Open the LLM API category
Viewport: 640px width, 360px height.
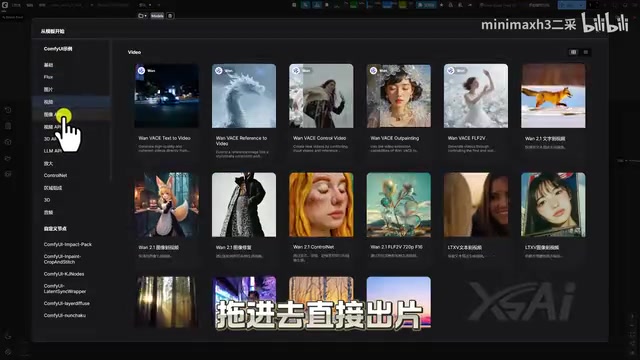tap(53, 151)
